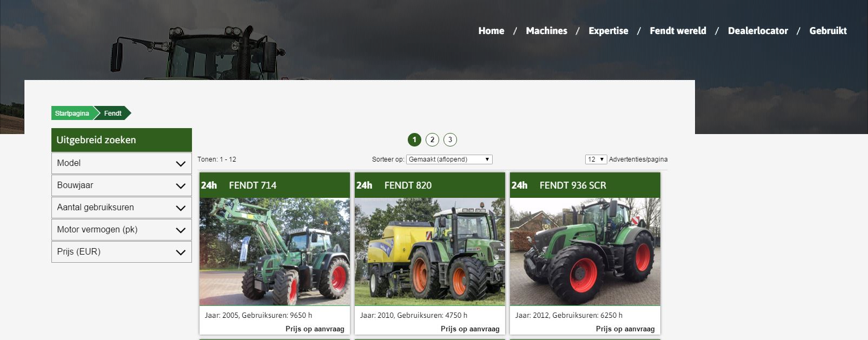Click 'Jaar: 2005, Gebruiksuren: 9650 h' text
This screenshot has height=340, width=868.
click(259, 315)
